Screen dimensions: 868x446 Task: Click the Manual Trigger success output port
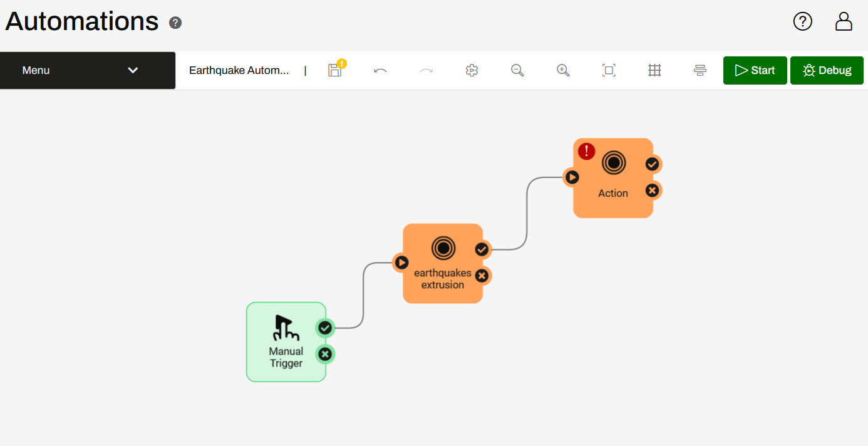click(324, 328)
